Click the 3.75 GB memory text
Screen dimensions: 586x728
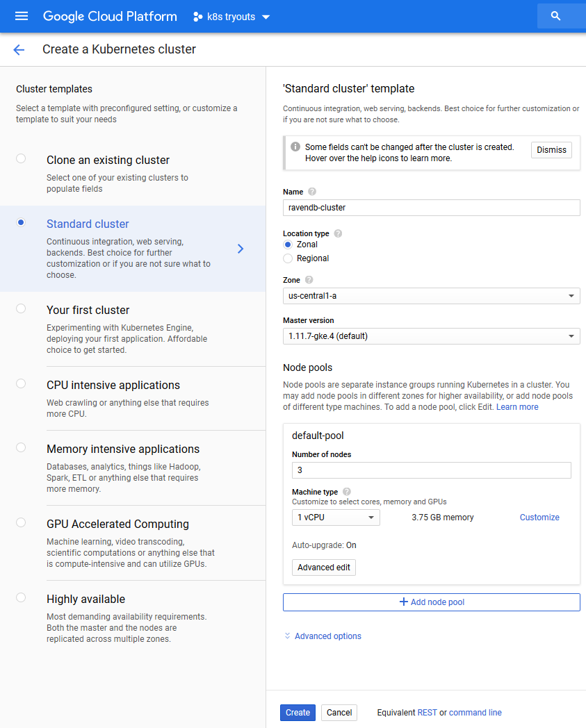coord(442,518)
